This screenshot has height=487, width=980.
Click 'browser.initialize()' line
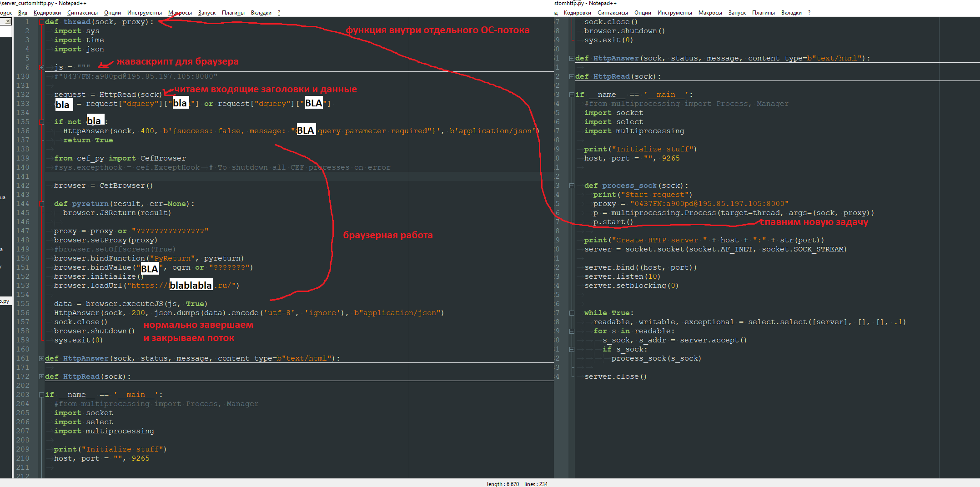pyautogui.click(x=99, y=276)
